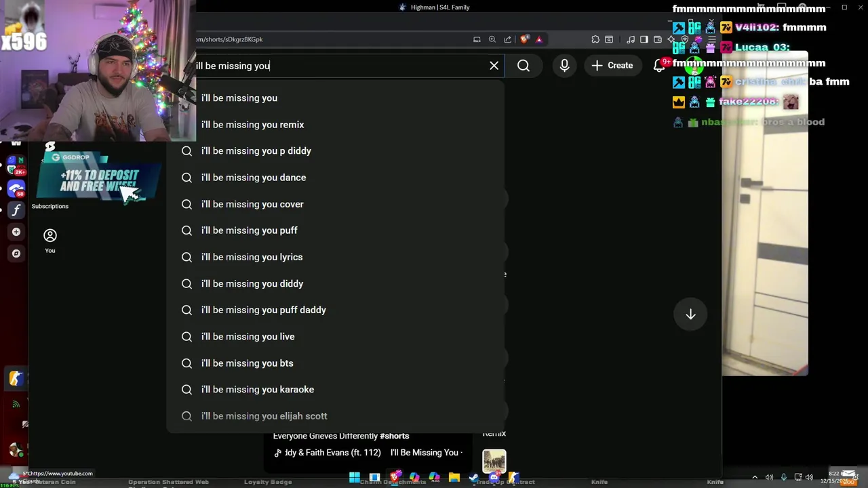
Task: Toggle the browser sidebar panel icon
Action: pyautogui.click(x=644, y=39)
